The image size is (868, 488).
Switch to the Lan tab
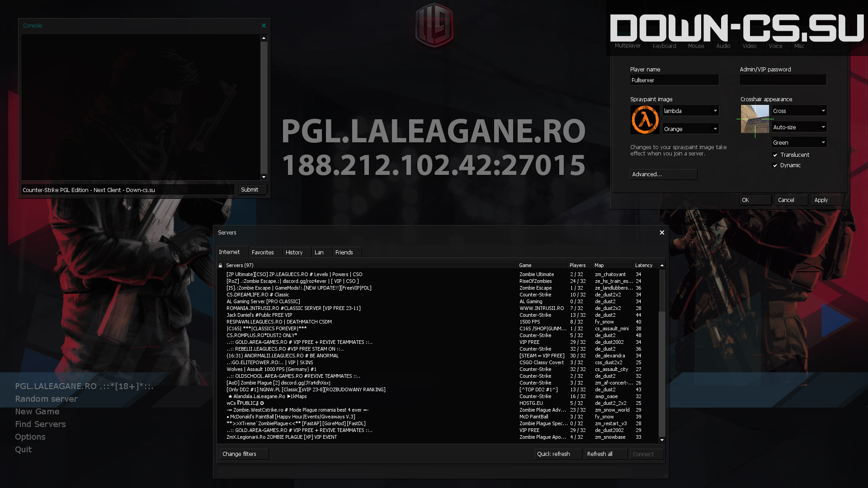coord(322,253)
